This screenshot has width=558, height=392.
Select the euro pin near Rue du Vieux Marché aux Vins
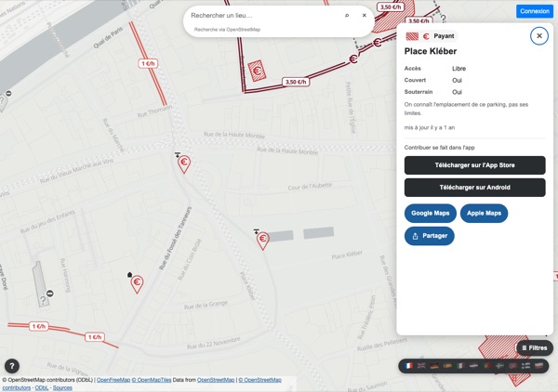click(x=184, y=163)
